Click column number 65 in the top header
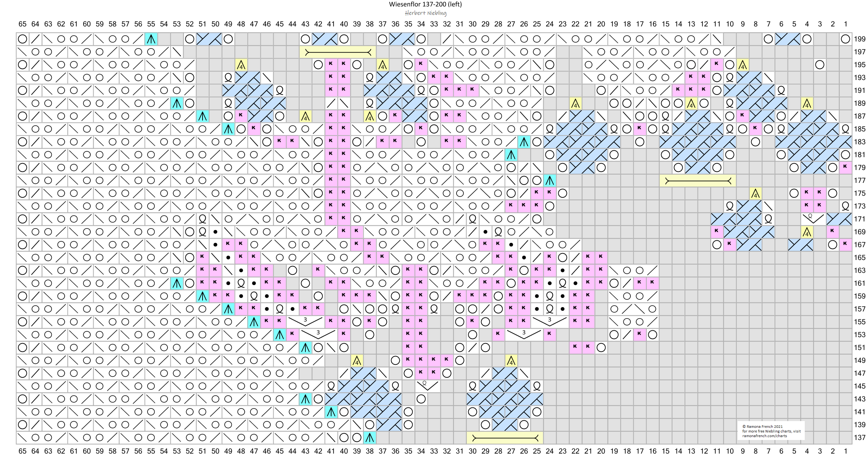This screenshot has height=460, width=868. 23,24
